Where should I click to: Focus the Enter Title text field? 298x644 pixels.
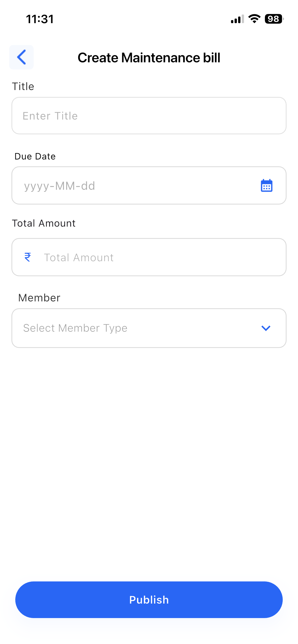(149, 116)
